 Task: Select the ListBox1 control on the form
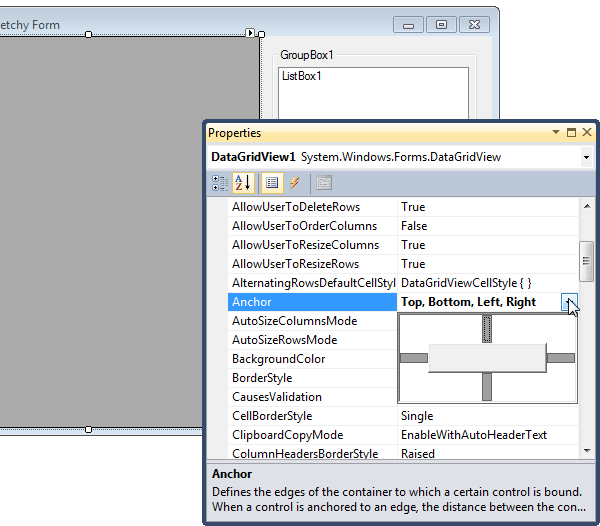(x=373, y=94)
